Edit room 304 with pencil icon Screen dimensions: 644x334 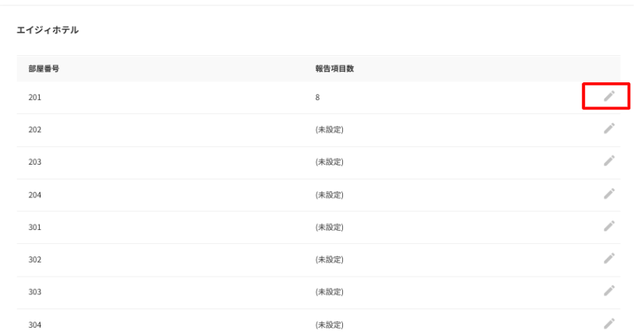coord(610,323)
